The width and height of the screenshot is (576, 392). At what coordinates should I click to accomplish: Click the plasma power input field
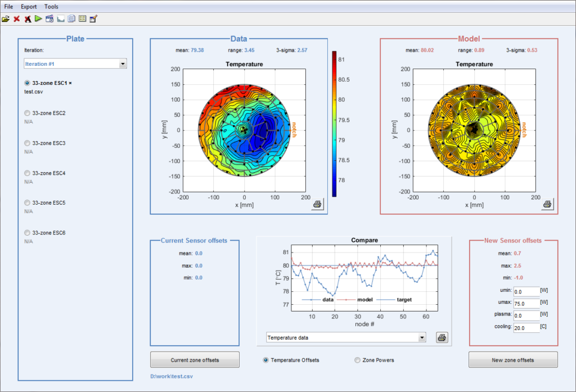[526, 316]
